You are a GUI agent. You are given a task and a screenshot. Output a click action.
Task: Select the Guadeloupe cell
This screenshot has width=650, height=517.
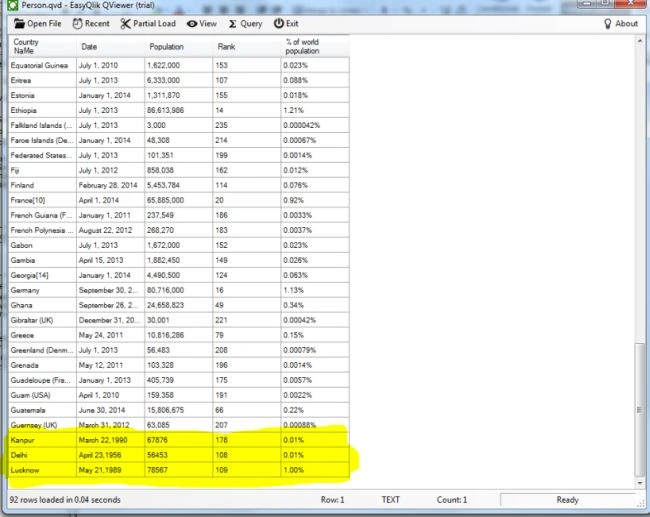click(x=42, y=380)
